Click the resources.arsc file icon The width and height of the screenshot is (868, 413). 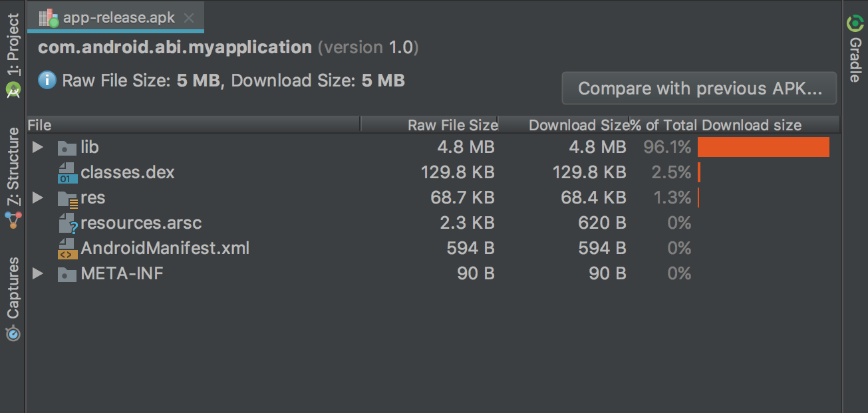click(68, 223)
